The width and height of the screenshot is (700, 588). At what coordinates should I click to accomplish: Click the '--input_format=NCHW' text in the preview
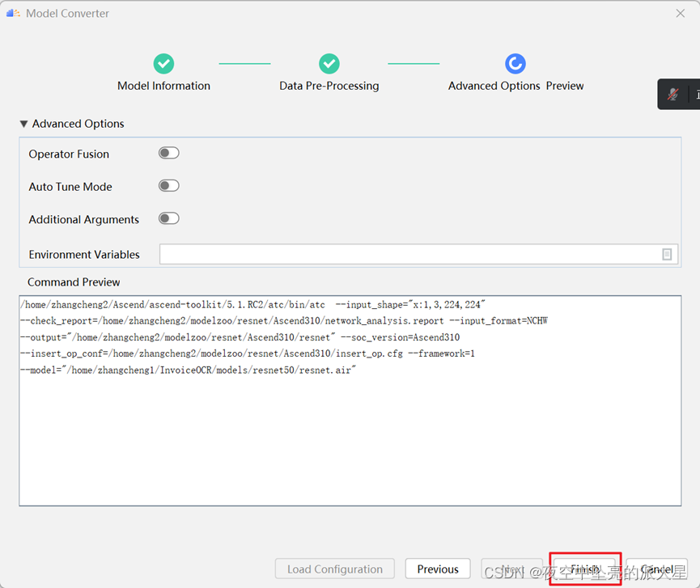coord(498,321)
